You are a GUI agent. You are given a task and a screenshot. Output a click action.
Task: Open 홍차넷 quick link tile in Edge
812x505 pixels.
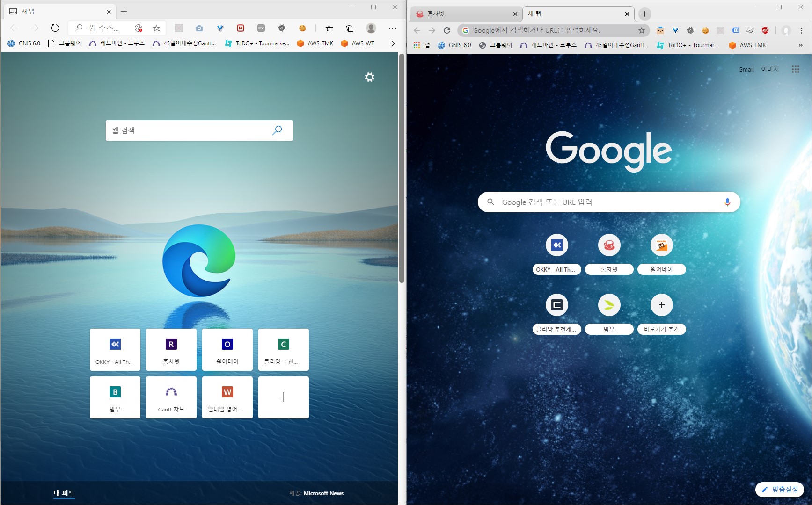(171, 350)
